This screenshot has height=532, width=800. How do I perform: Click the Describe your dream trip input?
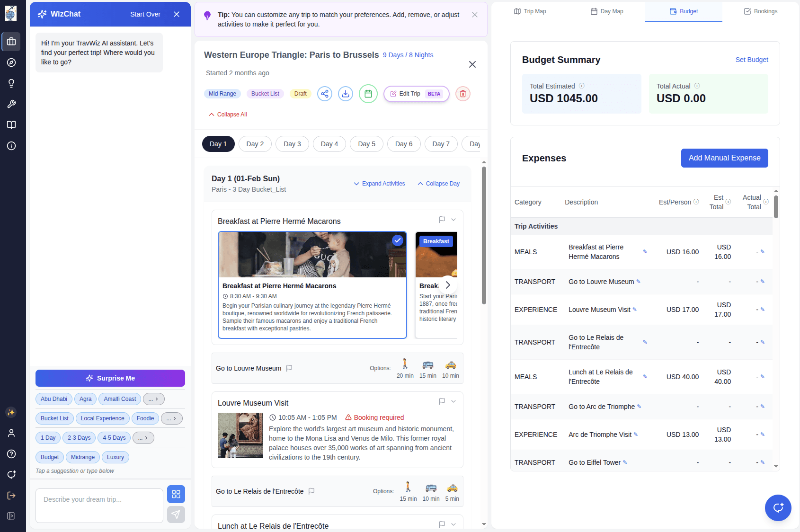click(x=99, y=505)
